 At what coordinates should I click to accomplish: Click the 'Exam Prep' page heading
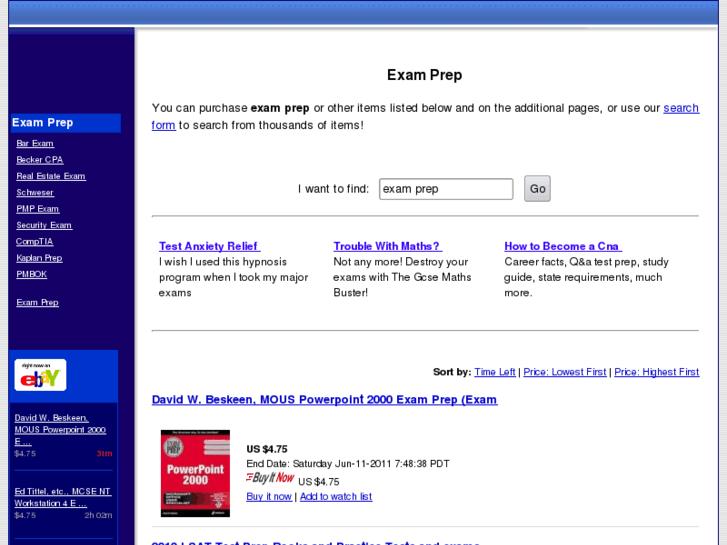pos(425,75)
